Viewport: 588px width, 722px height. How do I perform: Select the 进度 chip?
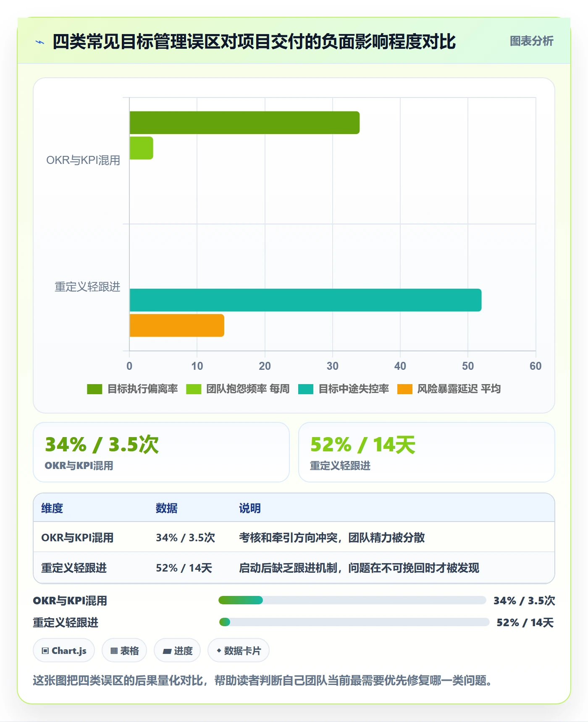tap(177, 651)
